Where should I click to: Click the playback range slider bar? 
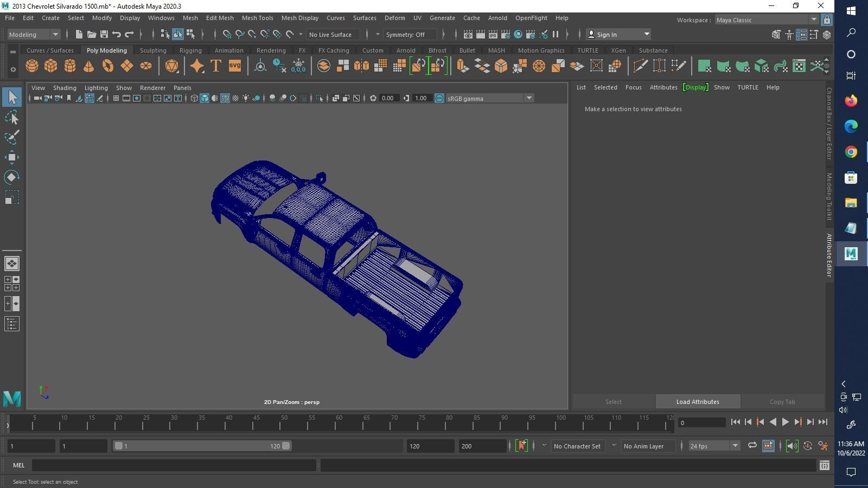[x=202, y=446]
